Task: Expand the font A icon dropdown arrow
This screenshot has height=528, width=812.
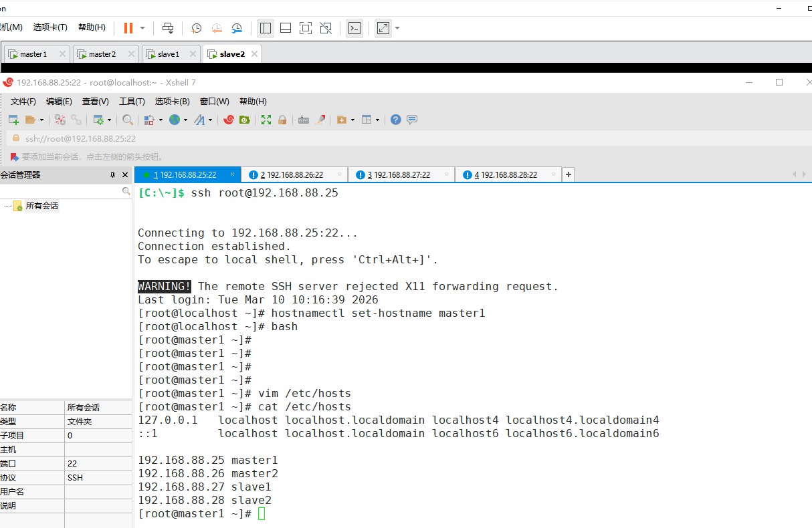Action: coord(210,120)
